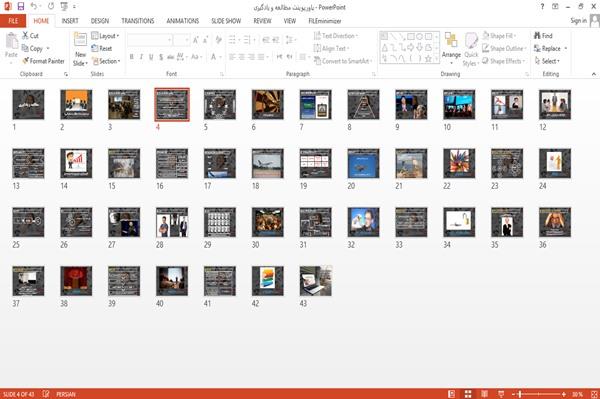This screenshot has height=399, width=600.
Task: Copy the selection
Action: click(33, 49)
